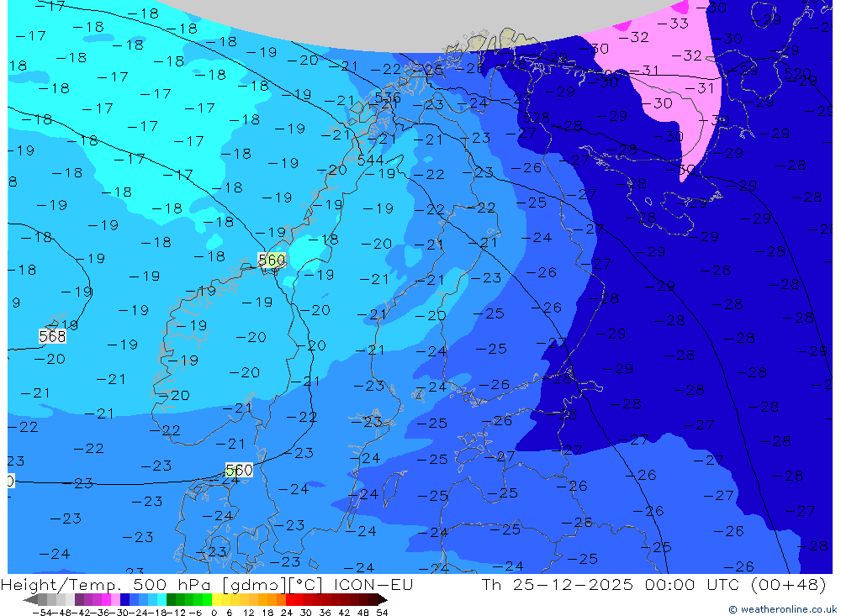Screen dimensions: 841x616
Task: Click the (00+48) forecast offset text
Action: coord(789,584)
